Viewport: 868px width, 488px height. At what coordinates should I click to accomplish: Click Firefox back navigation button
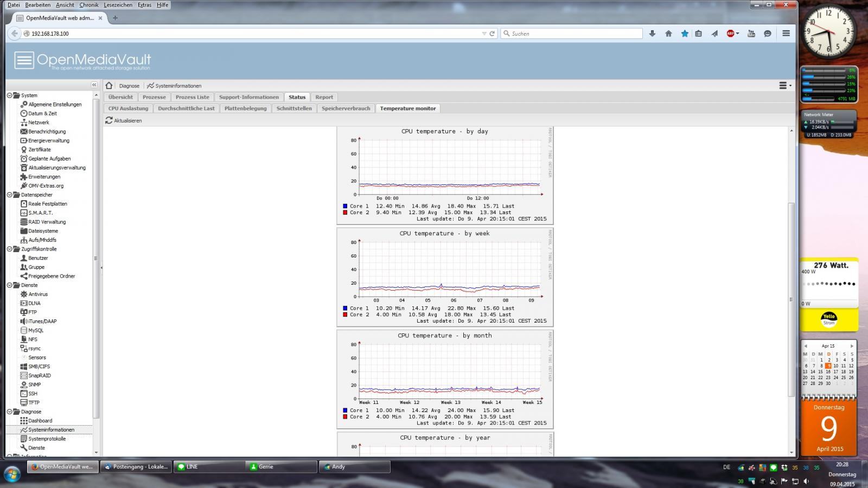pyautogui.click(x=15, y=34)
